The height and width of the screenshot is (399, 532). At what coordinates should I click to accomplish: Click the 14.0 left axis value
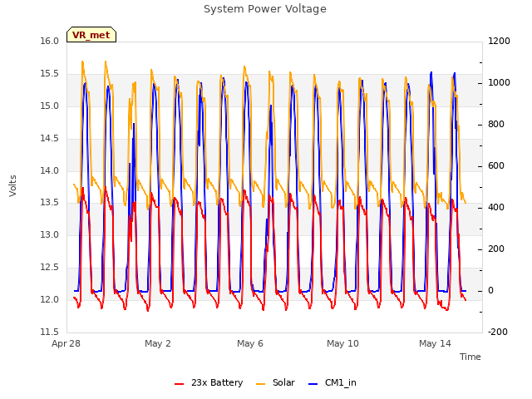pos(50,170)
